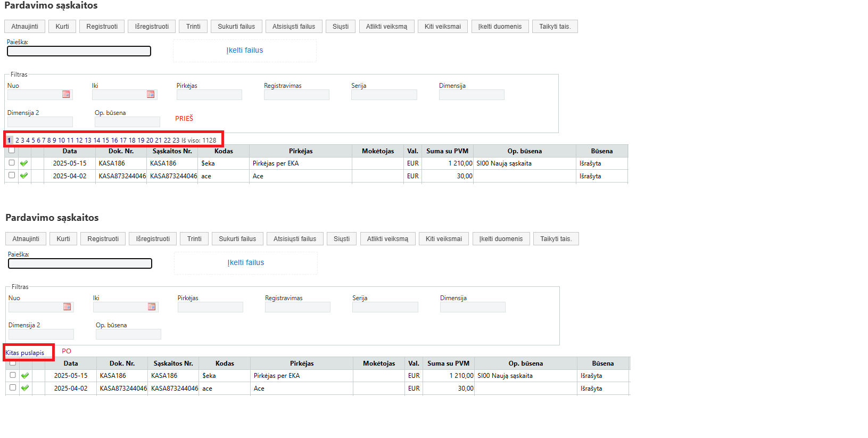The image size is (868, 438).
Task: Click Išregistruoti button in the PO panel
Action: click(x=153, y=239)
